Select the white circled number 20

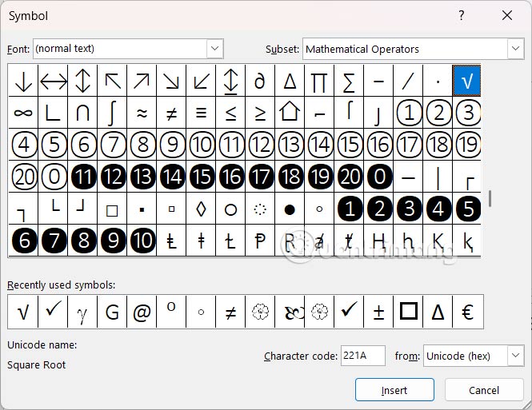[23, 177]
